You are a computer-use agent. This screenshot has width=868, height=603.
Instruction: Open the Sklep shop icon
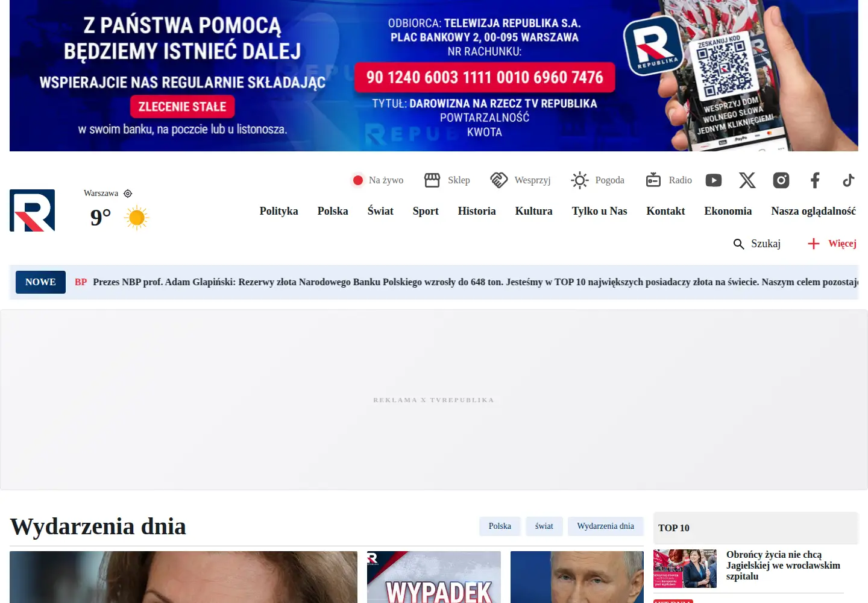432,180
